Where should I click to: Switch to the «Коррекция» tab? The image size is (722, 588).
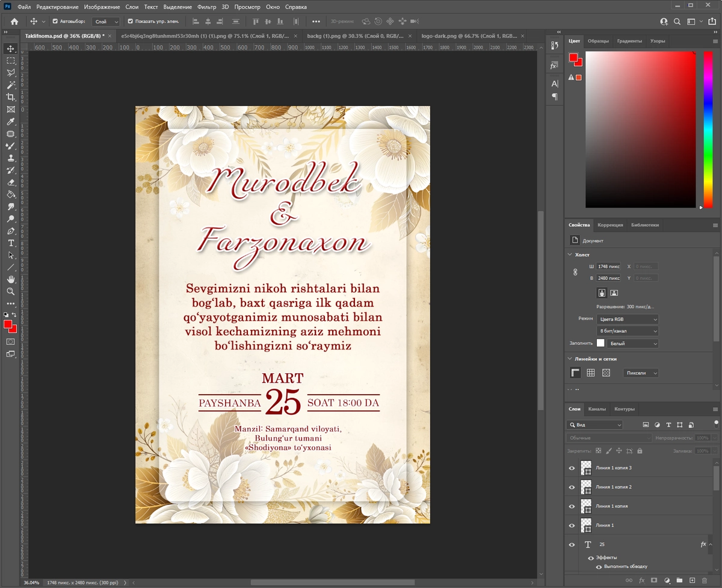[x=610, y=224]
